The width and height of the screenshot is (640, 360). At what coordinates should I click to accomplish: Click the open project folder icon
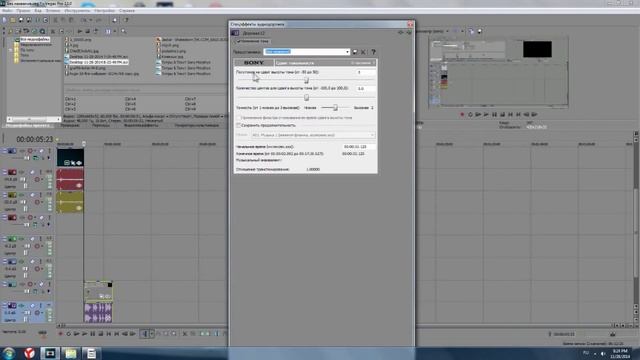(13, 20)
